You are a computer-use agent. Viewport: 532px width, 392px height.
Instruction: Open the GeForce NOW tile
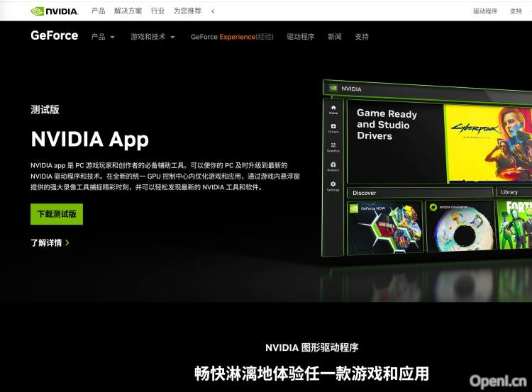(385, 227)
